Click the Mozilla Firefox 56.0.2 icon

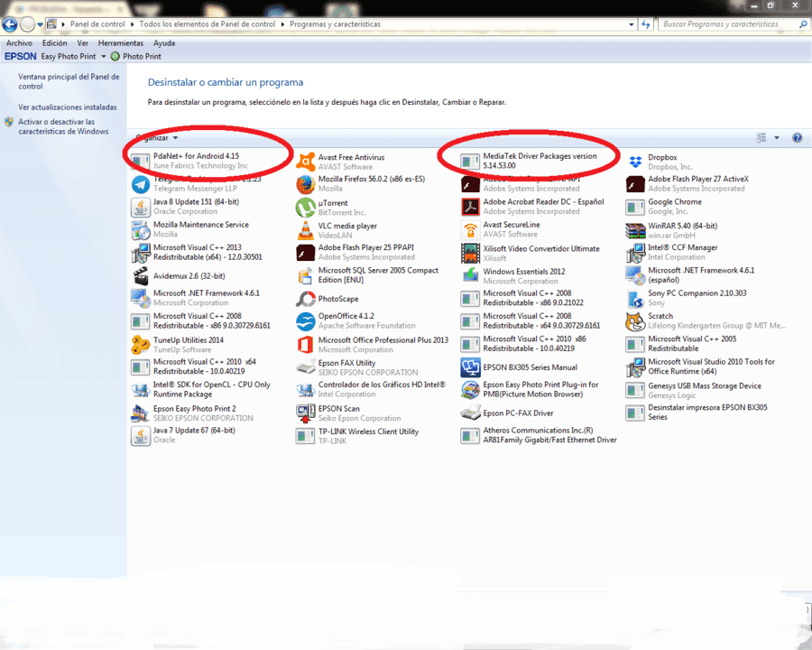306,184
